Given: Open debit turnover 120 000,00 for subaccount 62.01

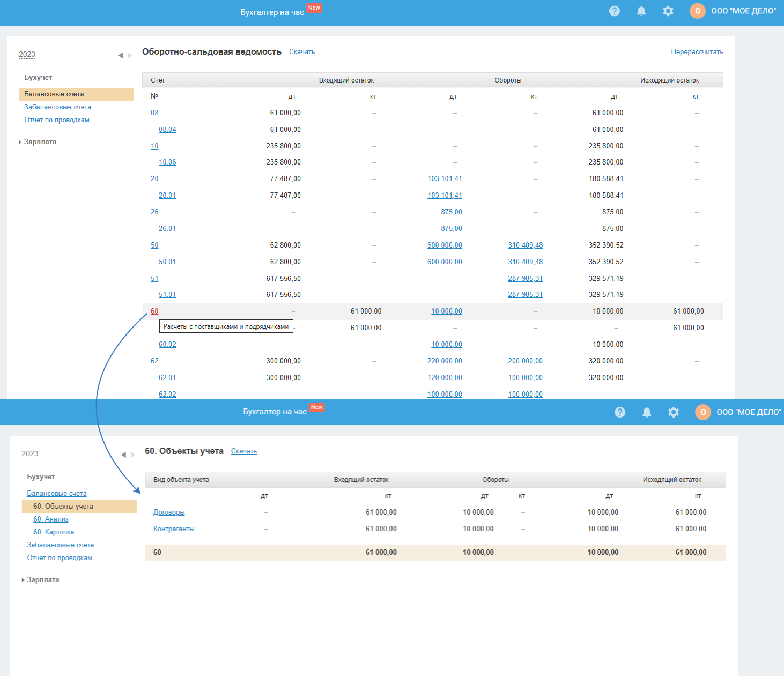Looking at the screenshot, I should [445, 378].
